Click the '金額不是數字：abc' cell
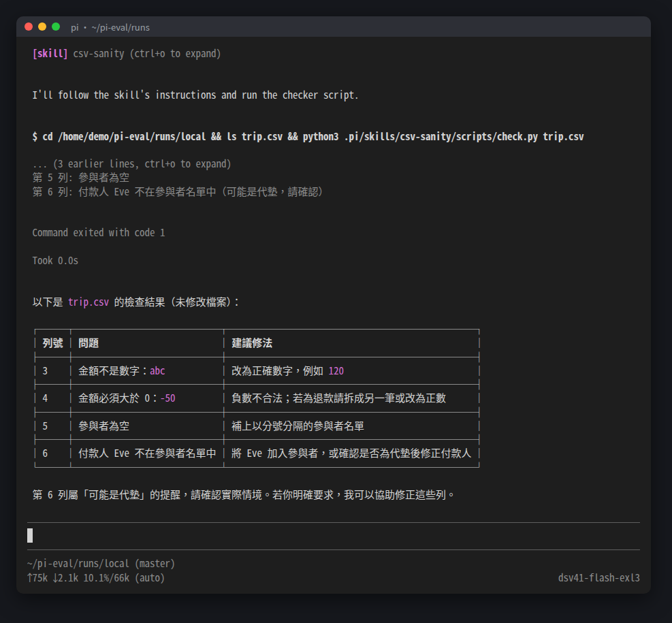Screen dimensions: 672x623 pyautogui.click(x=121, y=371)
